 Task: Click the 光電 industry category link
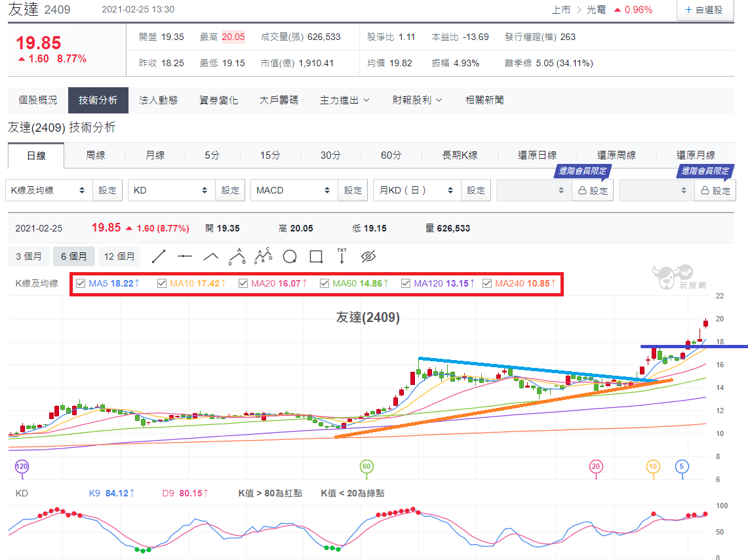point(596,10)
